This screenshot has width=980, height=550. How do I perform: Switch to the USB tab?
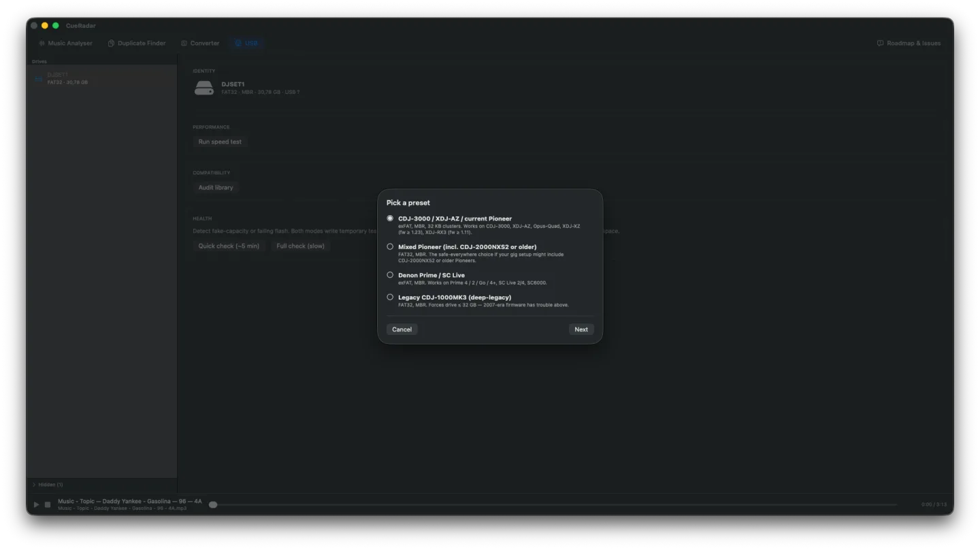point(246,43)
